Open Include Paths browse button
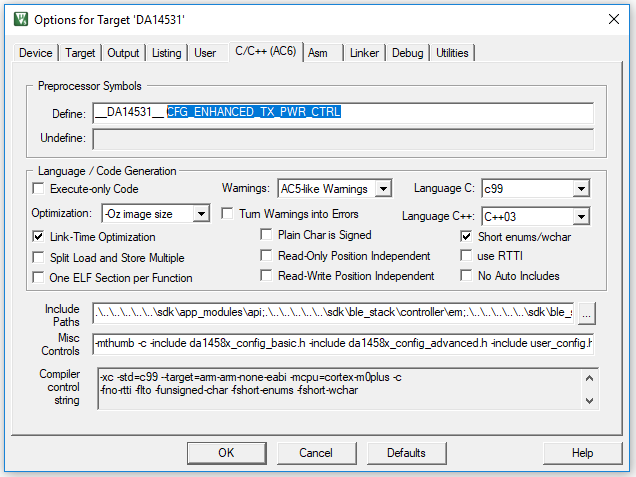Image resolution: width=636 pixels, height=477 pixels. 587,314
